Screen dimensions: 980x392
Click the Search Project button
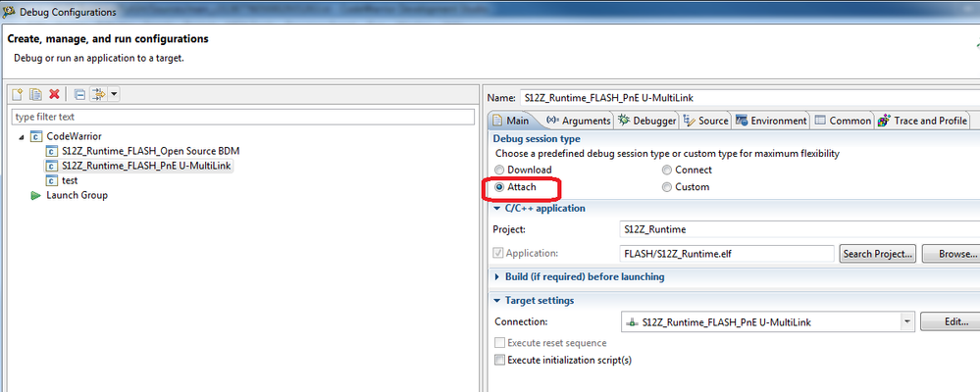pos(878,254)
